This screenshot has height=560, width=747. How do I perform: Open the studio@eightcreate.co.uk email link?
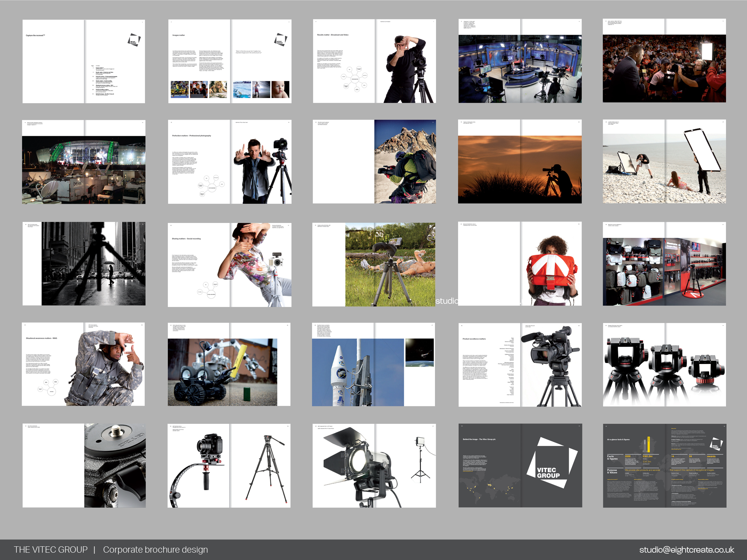click(686, 549)
